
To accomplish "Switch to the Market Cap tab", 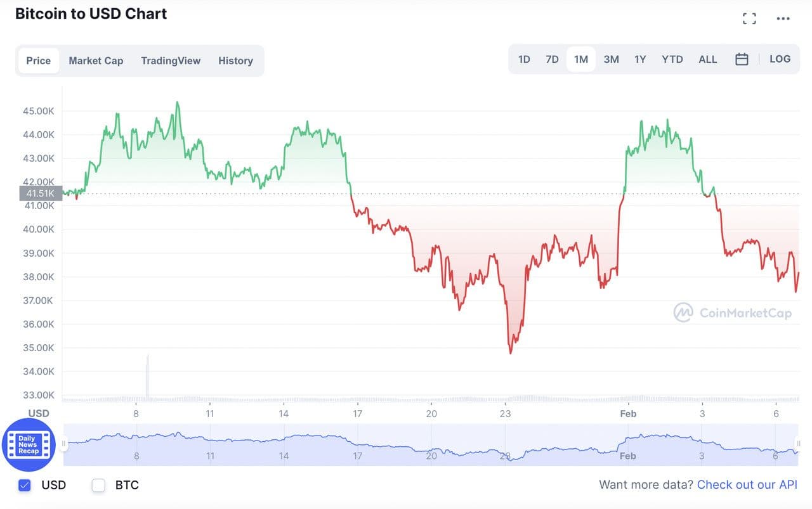I will click(x=96, y=61).
